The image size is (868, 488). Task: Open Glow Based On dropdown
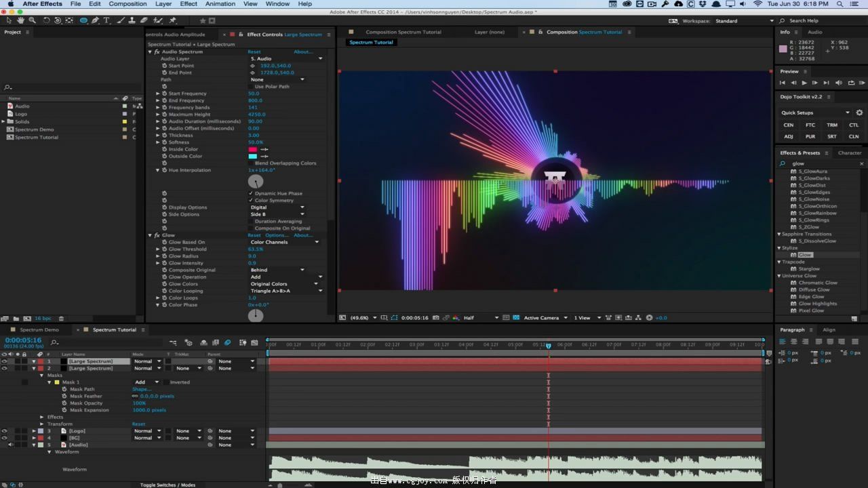click(x=285, y=242)
